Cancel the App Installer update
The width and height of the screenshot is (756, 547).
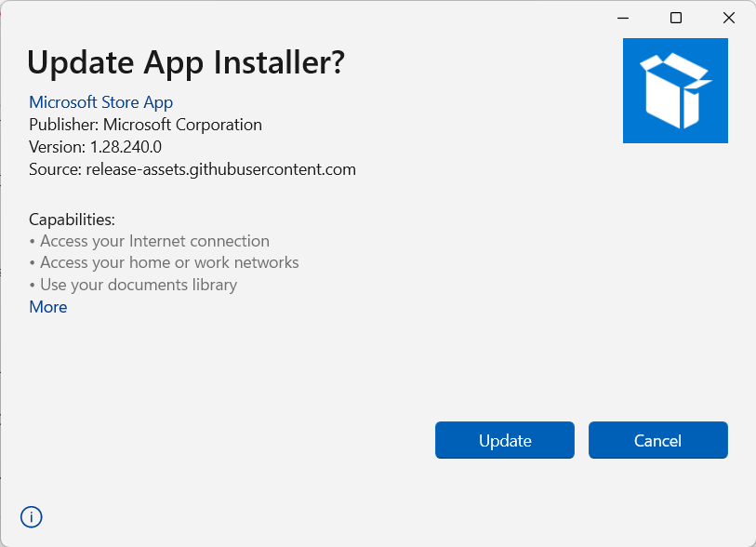tap(657, 440)
